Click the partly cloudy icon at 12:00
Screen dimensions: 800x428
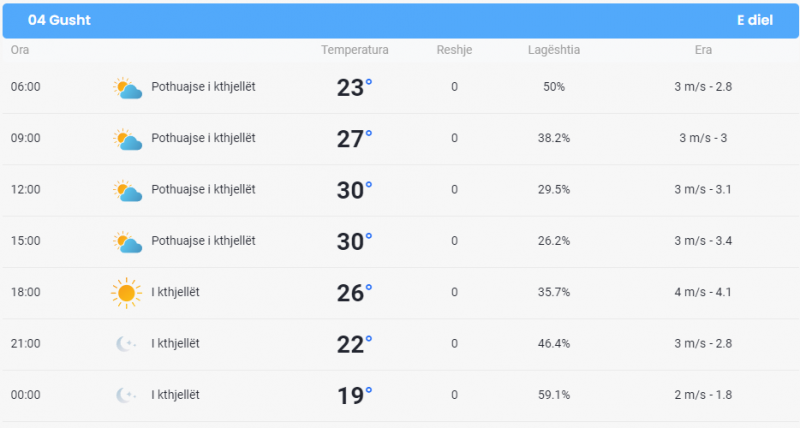tap(128, 191)
